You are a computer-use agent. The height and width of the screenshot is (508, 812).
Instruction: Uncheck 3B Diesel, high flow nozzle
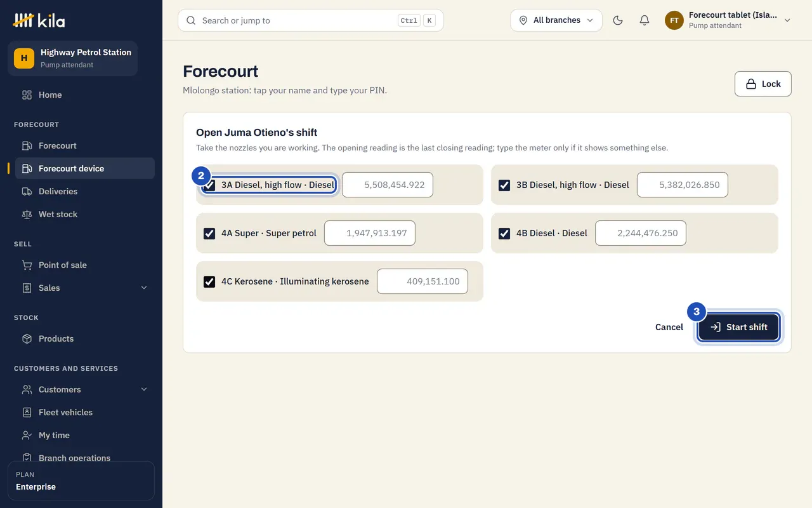(x=504, y=185)
